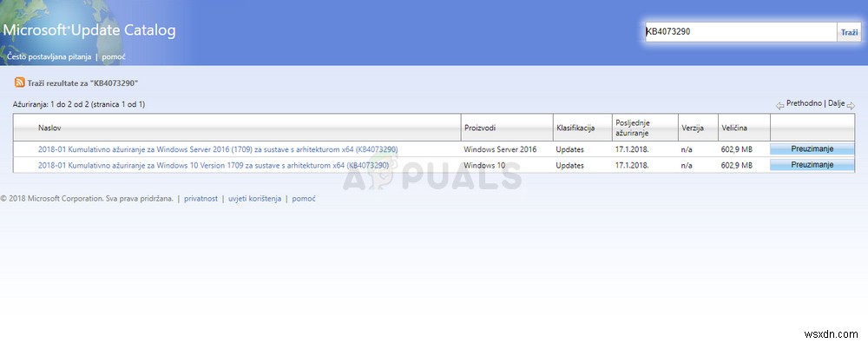Viewport: 868px width, 343px height.
Task: Click the Traži search button
Action: point(849,32)
